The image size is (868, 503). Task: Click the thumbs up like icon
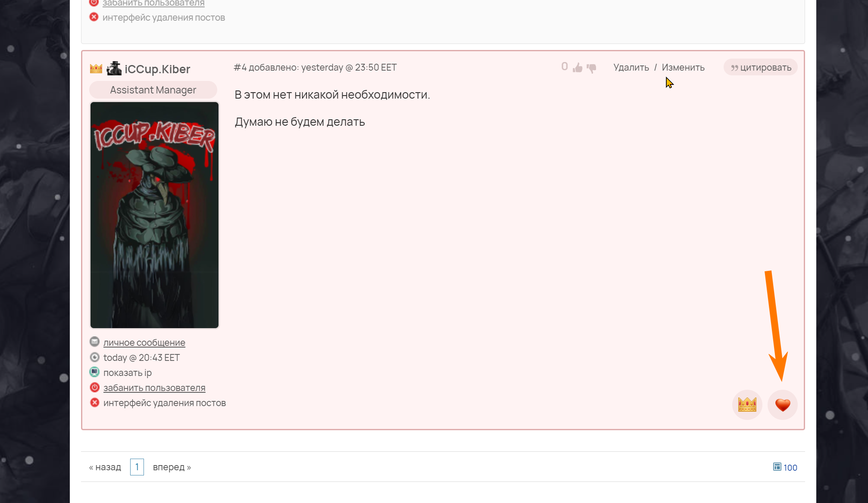(578, 68)
